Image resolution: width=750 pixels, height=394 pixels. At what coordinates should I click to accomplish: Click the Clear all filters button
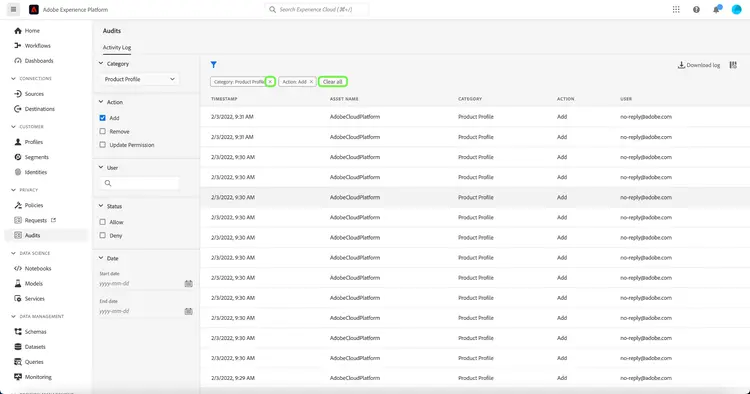[332, 82]
